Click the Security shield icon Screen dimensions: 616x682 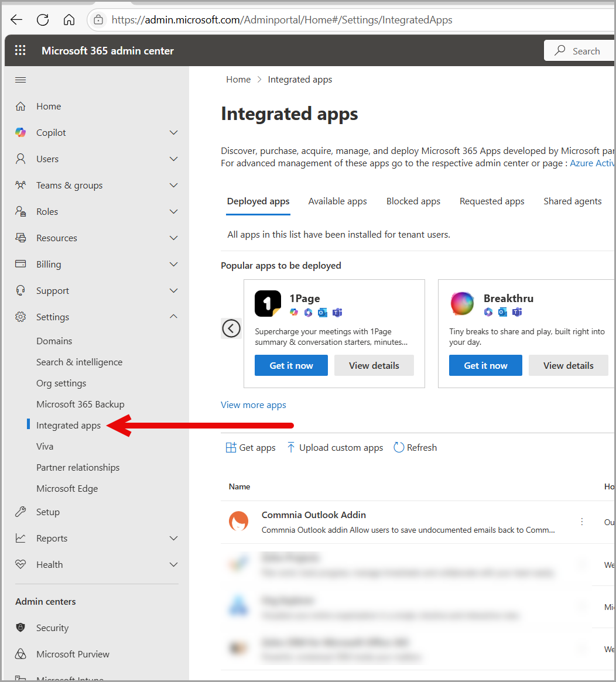click(20, 627)
